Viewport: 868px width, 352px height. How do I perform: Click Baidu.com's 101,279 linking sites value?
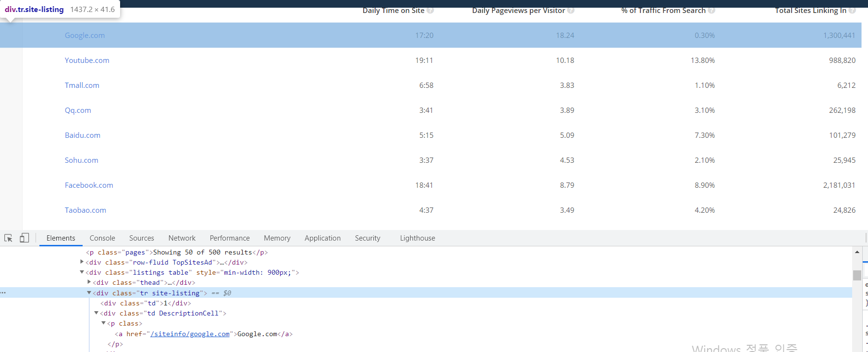(x=842, y=135)
